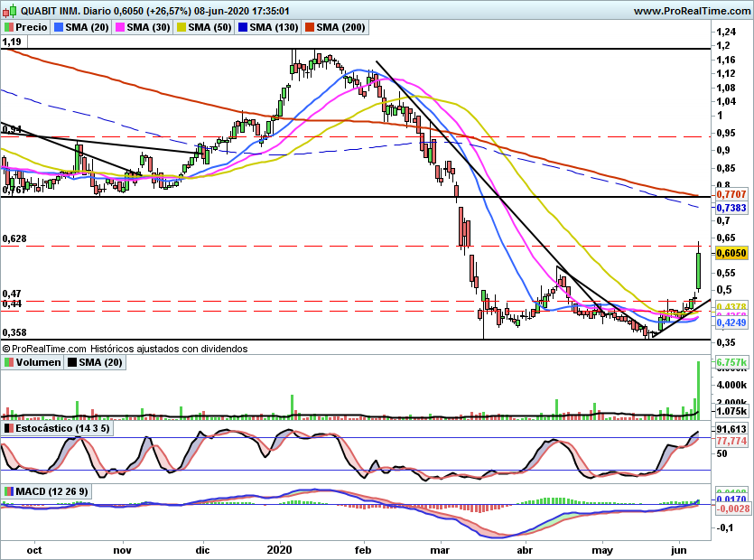Click the dark blue SMA (130) legend icon
This screenshot has width=754, height=560.
coord(243,27)
